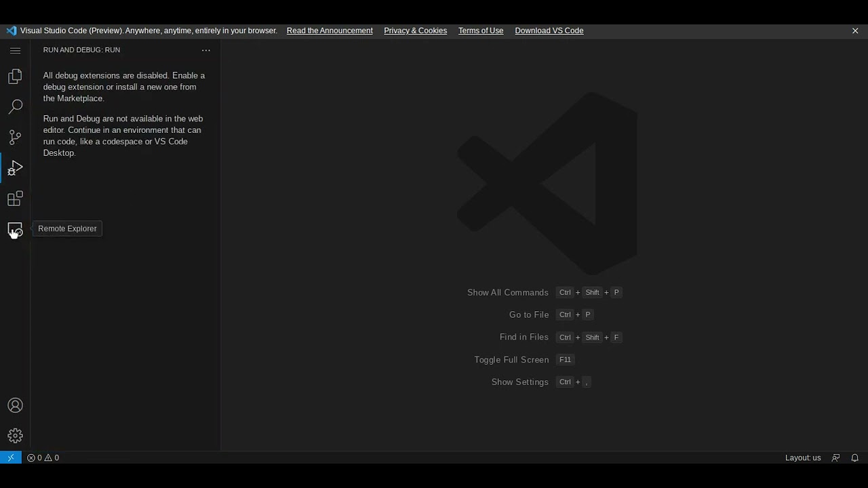The width and height of the screenshot is (868, 488).
Task: Click RUN AND DEBUG: RUN panel title
Action: pos(81,50)
